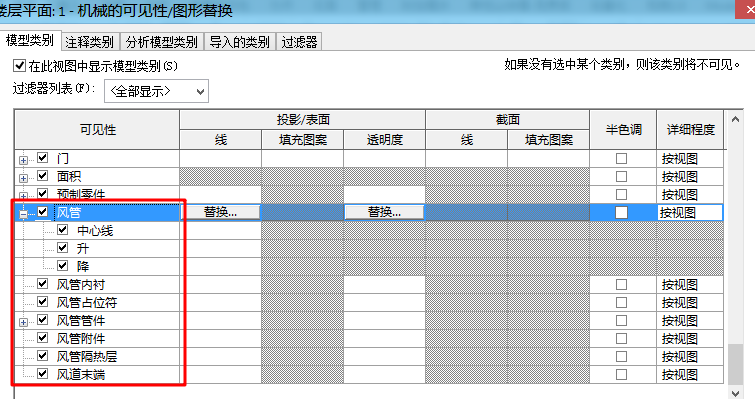The height and width of the screenshot is (399, 755).
Task: Uncheck visibility of 风道末端
Action: tap(42, 373)
